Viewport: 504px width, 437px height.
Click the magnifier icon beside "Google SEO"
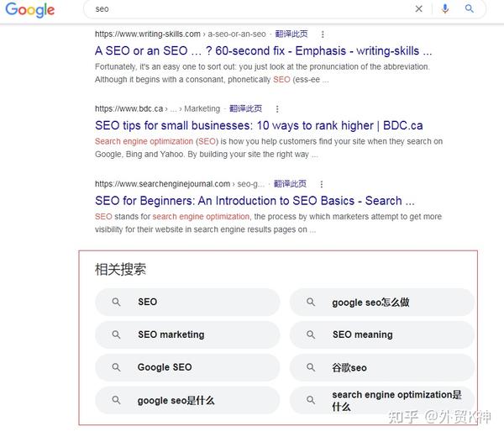click(116, 367)
